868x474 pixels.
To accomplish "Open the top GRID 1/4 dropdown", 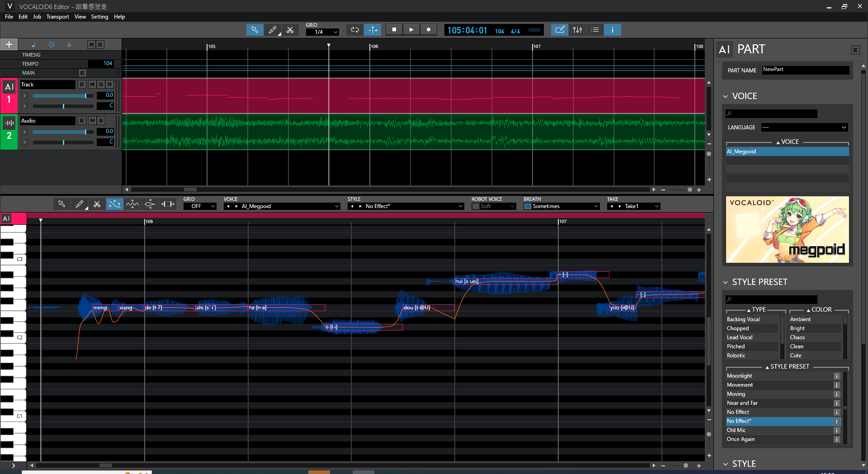I will pyautogui.click(x=322, y=32).
